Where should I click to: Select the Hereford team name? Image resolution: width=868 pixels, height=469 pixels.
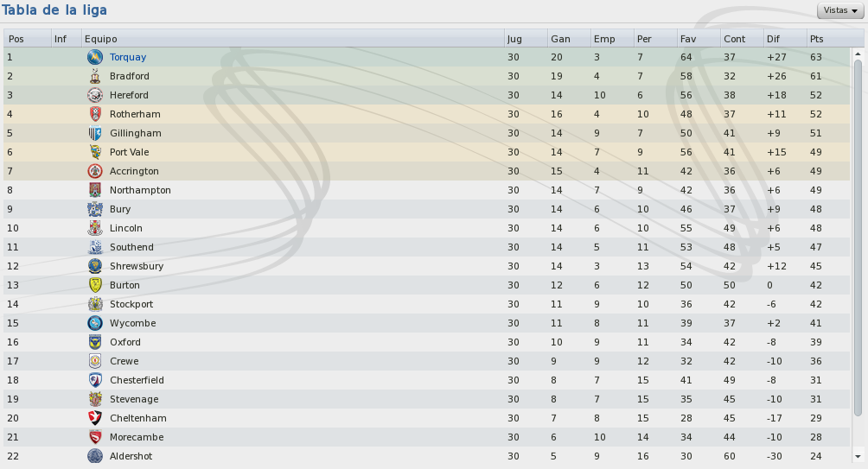[129, 95]
